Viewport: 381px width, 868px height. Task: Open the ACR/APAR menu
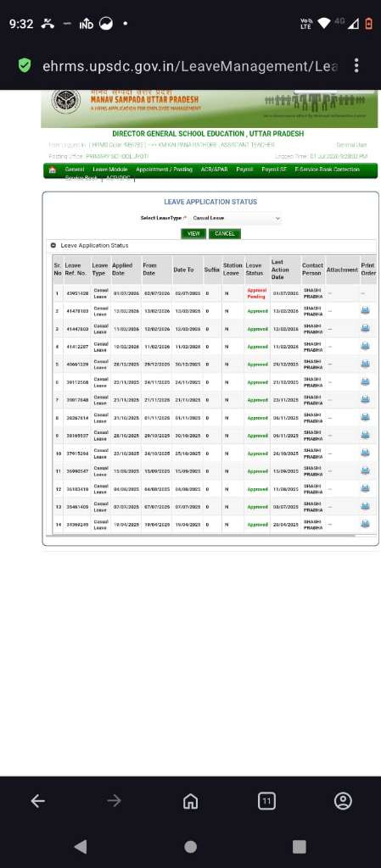(x=215, y=170)
